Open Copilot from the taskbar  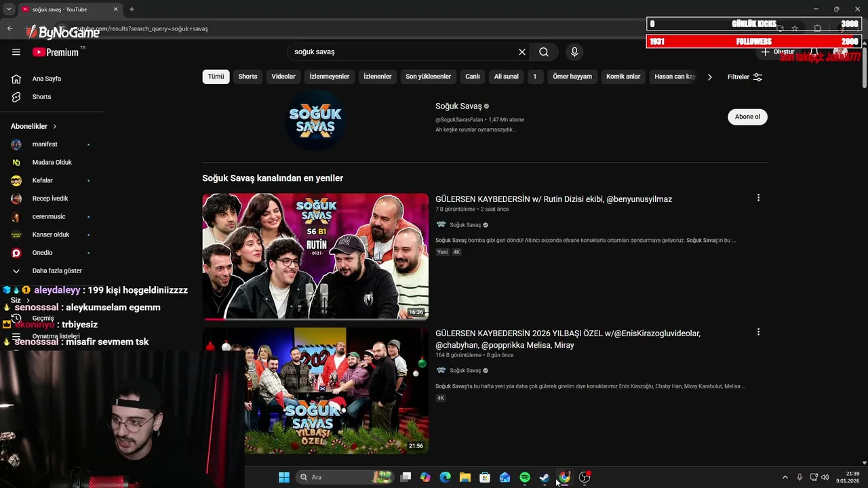tap(425, 477)
